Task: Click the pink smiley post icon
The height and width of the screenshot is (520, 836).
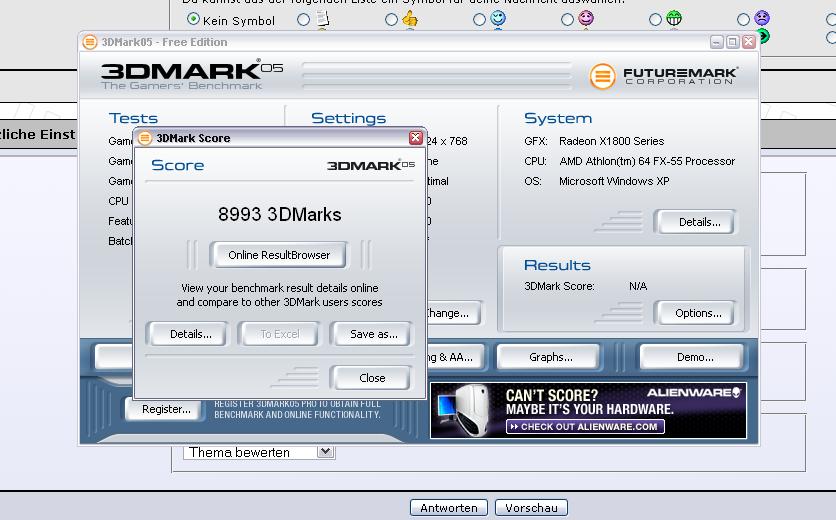Action: coord(586,19)
